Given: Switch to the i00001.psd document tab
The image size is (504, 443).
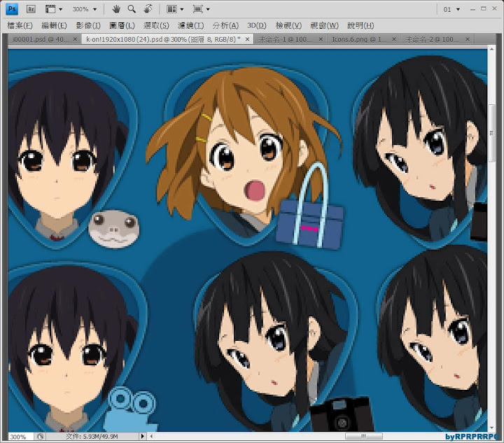Looking at the screenshot, I should click(x=41, y=39).
